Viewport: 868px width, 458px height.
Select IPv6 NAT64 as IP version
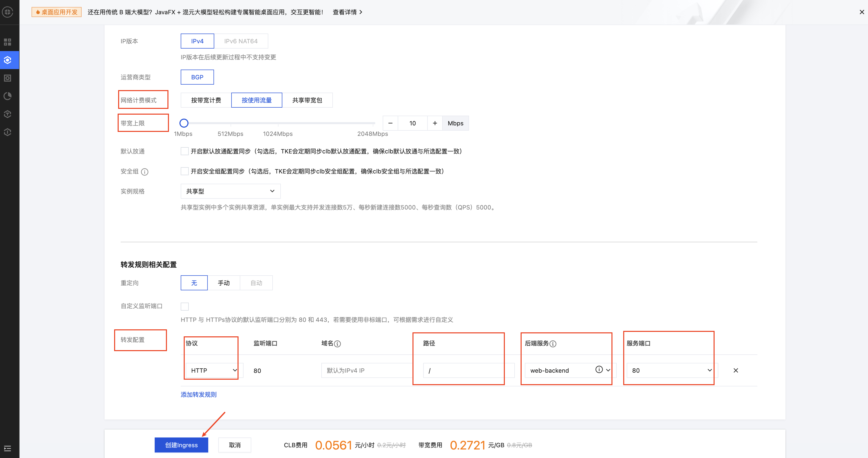(241, 41)
